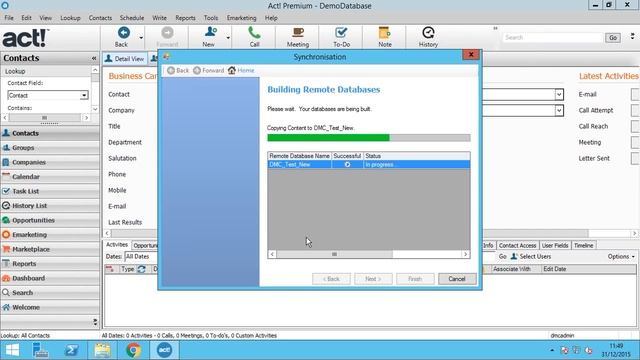640x360 pixels.
Task: Click the Select Users button
Action: pos(531,256)
